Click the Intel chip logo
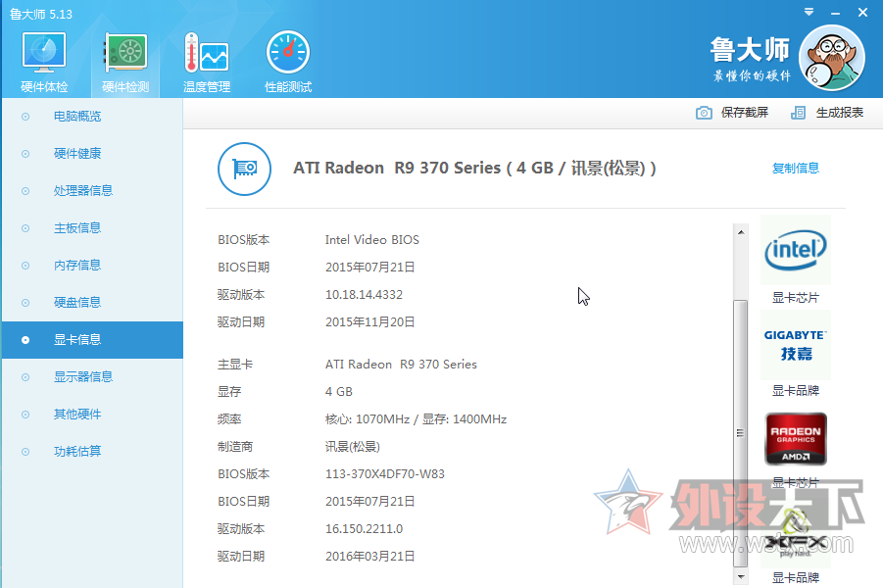The image size is (883, 588). (796, 250)
